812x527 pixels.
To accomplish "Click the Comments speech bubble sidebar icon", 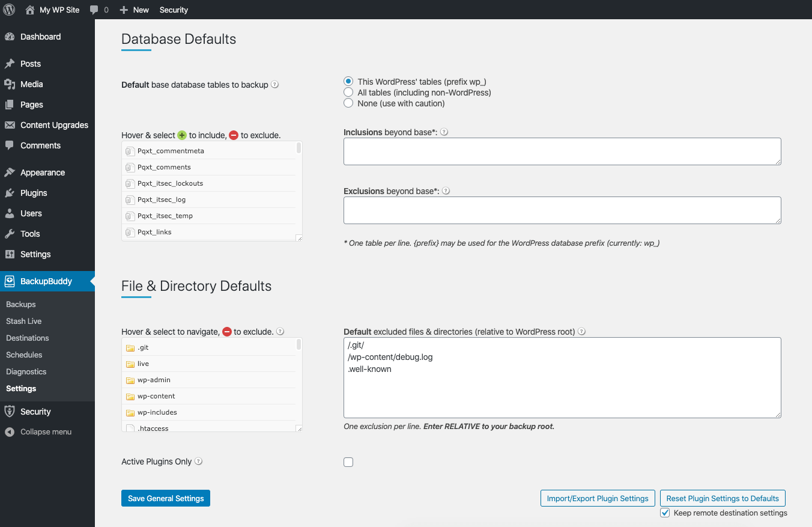I will click(10, 145).
